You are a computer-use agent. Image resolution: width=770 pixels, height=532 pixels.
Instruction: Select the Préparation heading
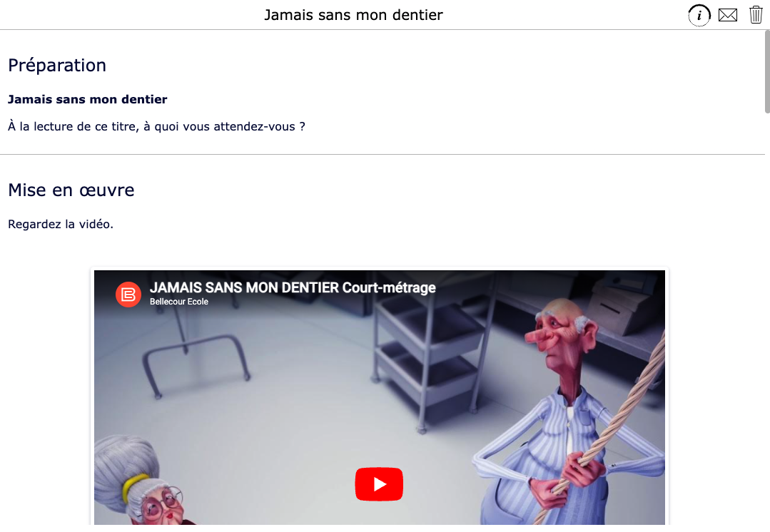click(x=57, y=66)
